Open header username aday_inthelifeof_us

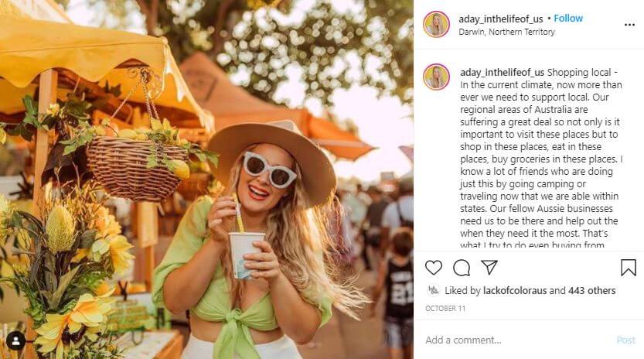click(501, 19)
